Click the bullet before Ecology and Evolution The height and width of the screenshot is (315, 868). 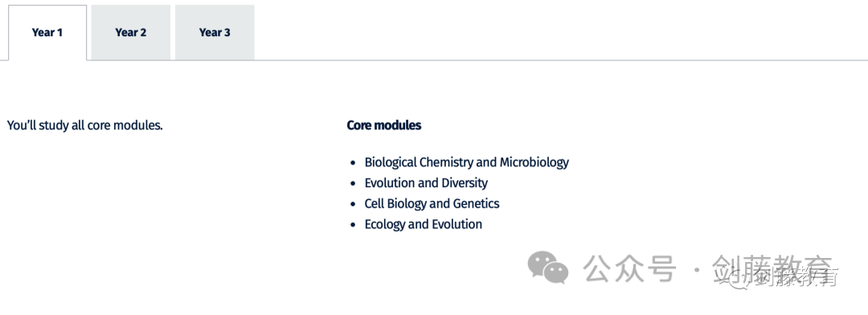coord(353,225)
